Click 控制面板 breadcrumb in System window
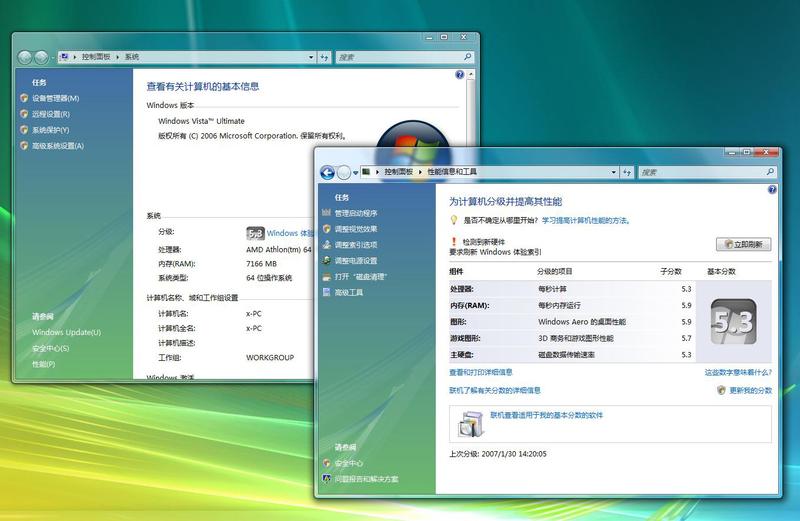800x521 pixels. coord(96,57)
